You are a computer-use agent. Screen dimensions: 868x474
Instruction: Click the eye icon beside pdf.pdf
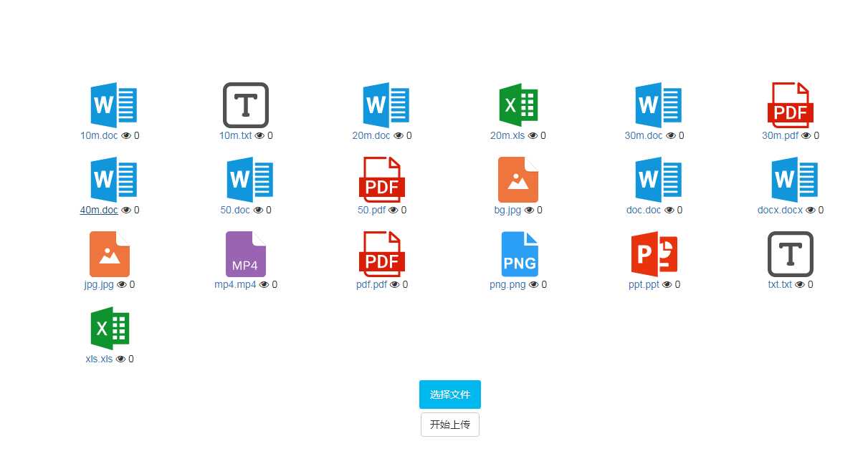pos(395,284)
